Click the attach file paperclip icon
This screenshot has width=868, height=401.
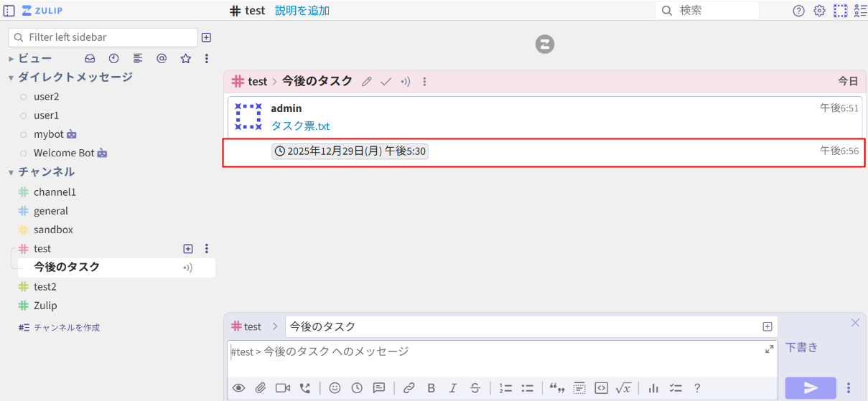click(260, 388)
